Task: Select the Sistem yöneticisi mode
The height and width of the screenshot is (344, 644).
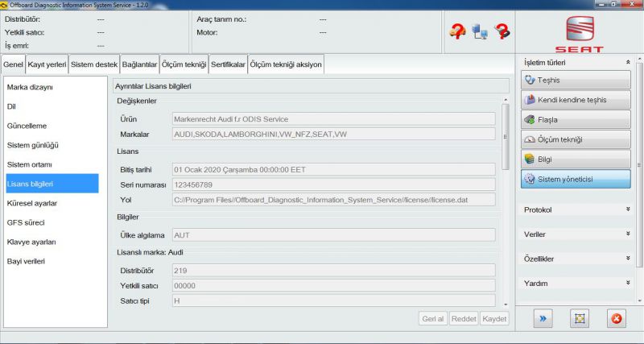Action: 576,179
